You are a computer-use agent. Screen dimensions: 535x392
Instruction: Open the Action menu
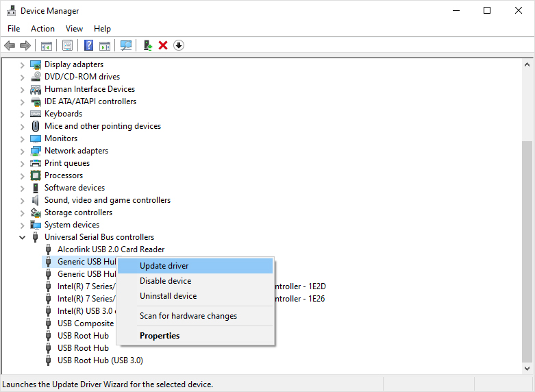pyautogui.click(x=42, y=29)
